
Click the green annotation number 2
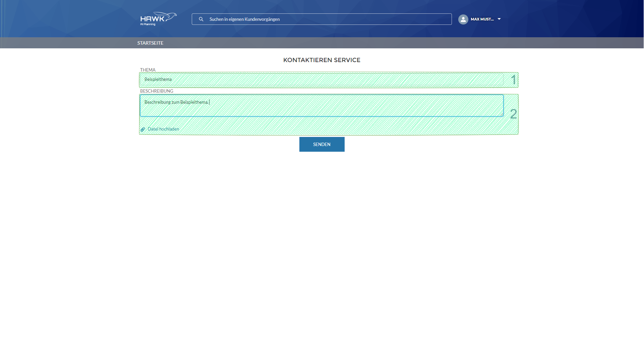[513, 114]
